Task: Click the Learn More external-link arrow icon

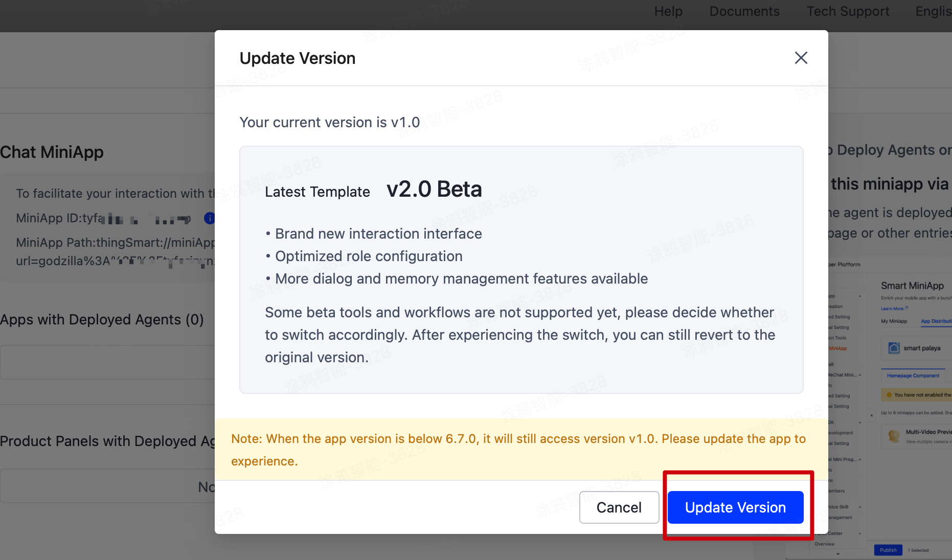Action: (906, 308)
